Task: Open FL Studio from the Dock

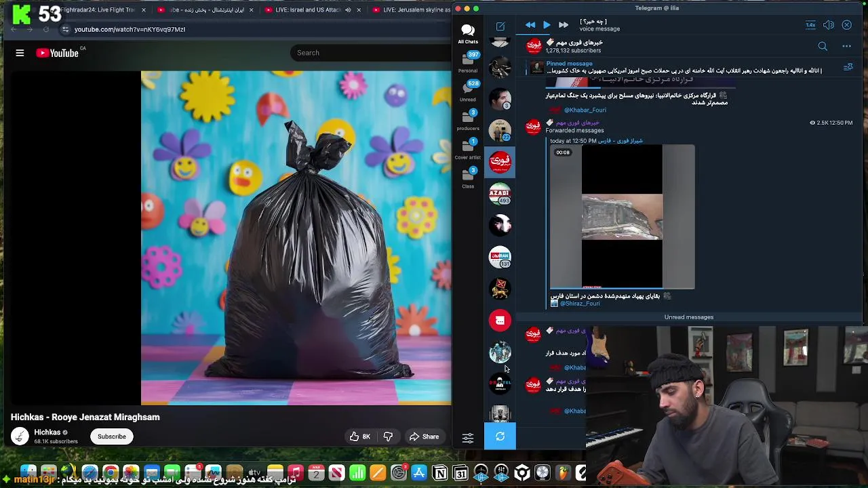Action: tap(564, 472)
